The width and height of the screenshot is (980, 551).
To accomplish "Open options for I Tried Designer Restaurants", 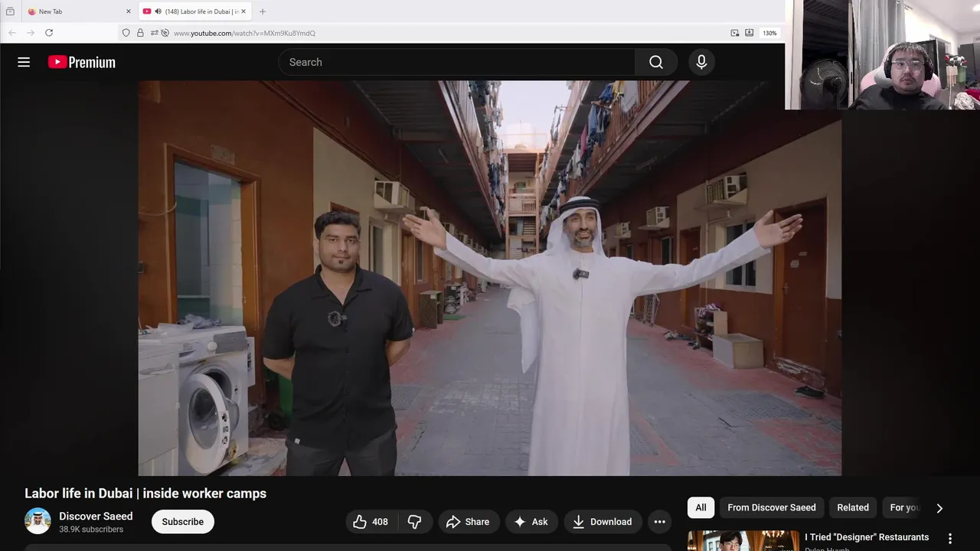I will (950, 539).
